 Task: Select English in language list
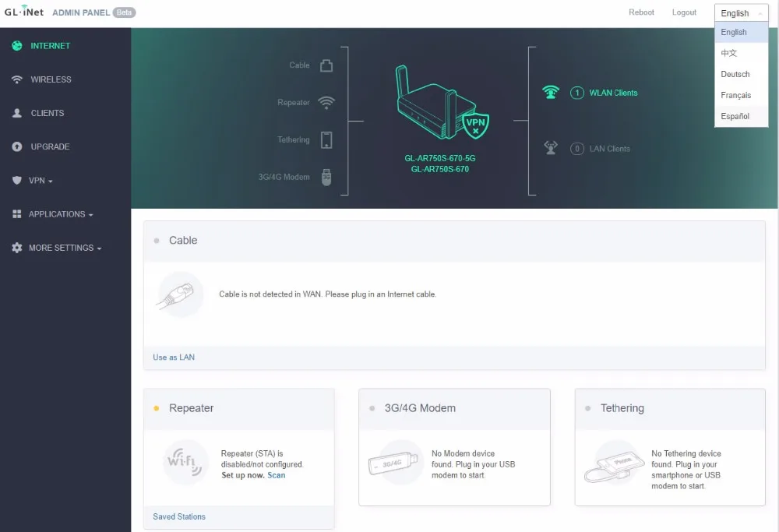[x=741, y=32]
